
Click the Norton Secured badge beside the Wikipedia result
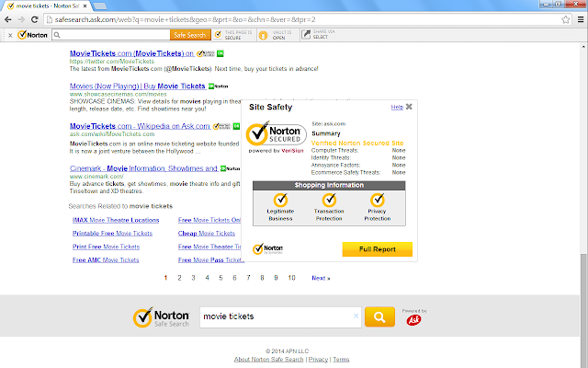pyautogui.click(x=221, y=127)
